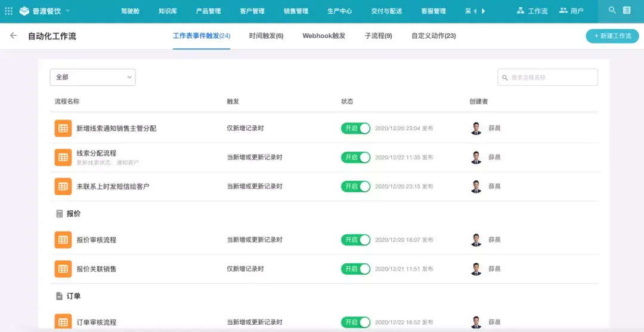Viewport: 644px width, 332px height.
Task: Open 生产中心 in the top navigation
Action: (340, 11)
